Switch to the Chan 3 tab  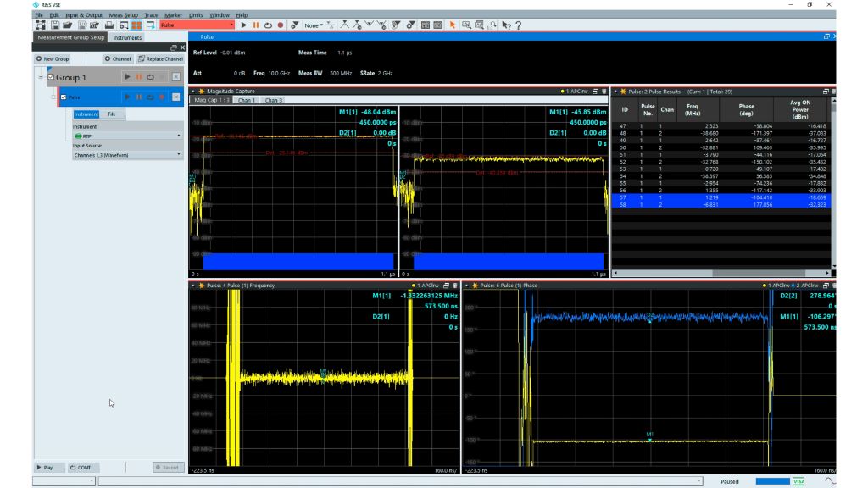pos(272,100)
